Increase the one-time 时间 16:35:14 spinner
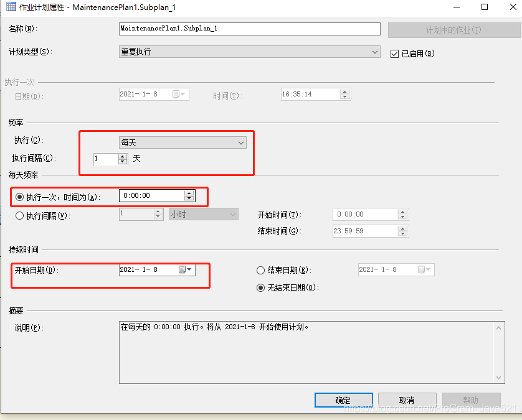Viewport: 522px width, 420px height. 345,92
